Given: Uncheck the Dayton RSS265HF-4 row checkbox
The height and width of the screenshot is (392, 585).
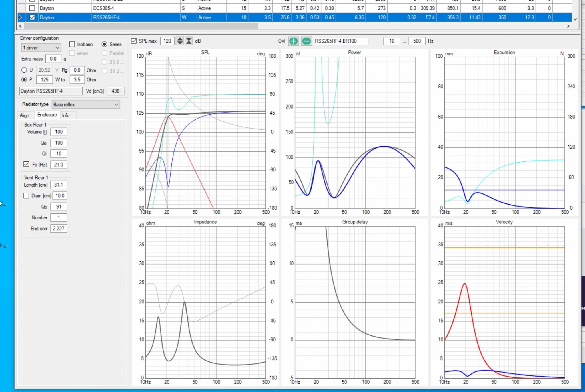Looking at the screenshot, I should (x=32, y=17).
